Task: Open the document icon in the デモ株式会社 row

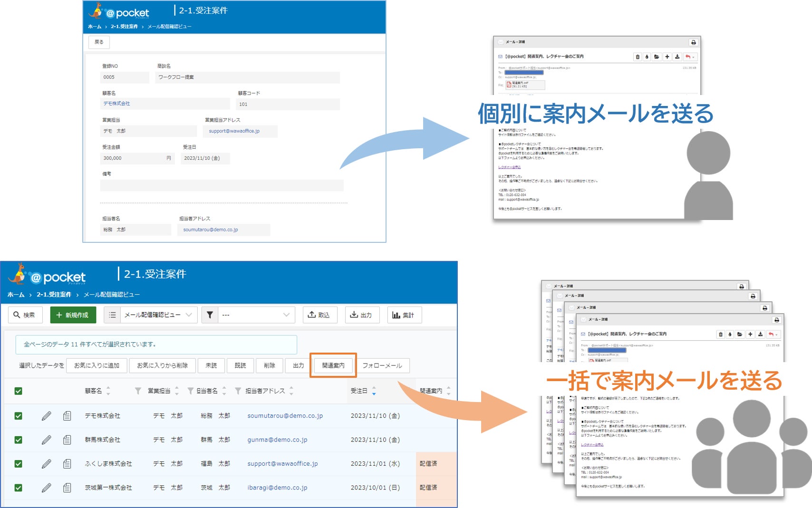Action: (67, 416)
